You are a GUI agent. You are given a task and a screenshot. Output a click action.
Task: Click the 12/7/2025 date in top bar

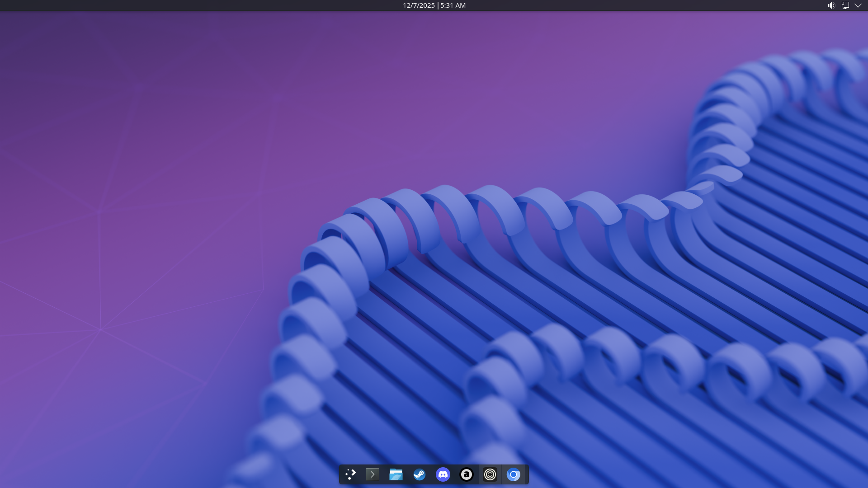coord(419,5)
